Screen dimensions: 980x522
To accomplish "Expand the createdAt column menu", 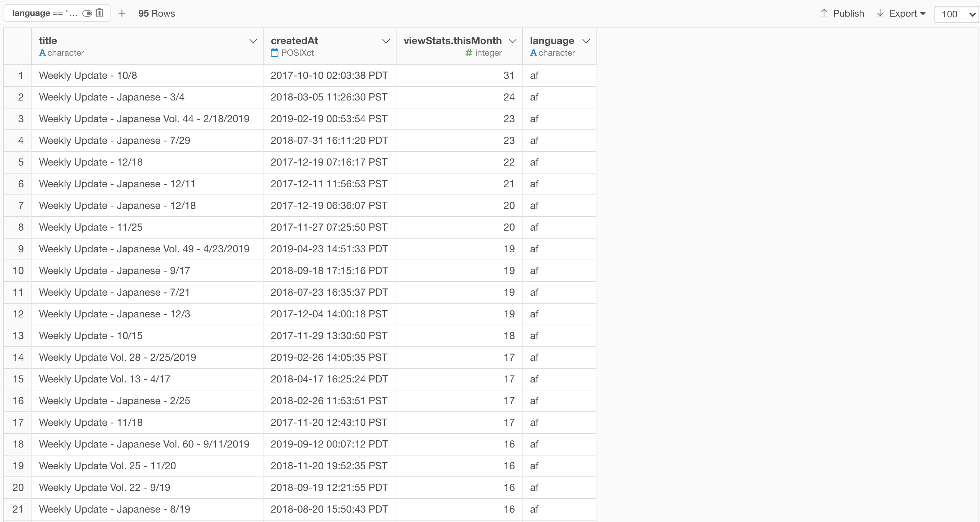I will 386,41.
